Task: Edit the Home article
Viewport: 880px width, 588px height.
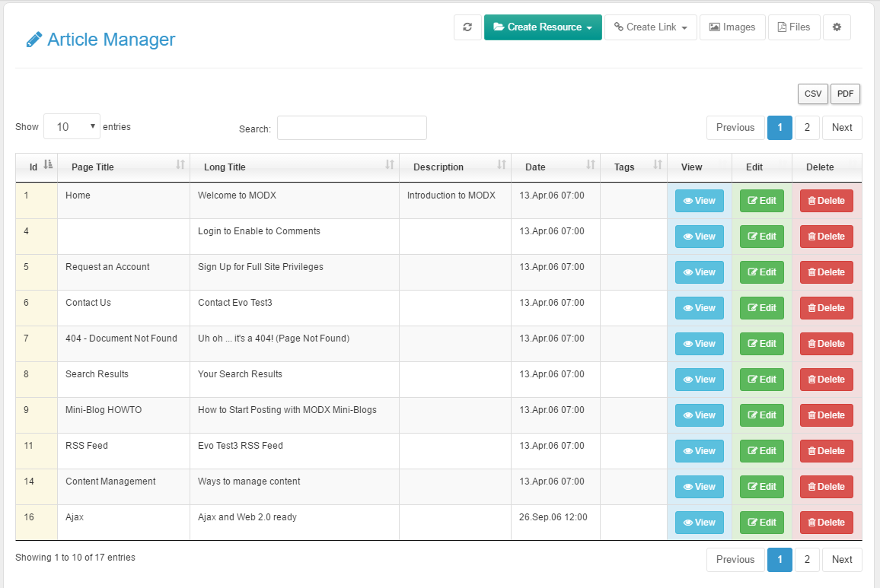Action: coord(761,201)
